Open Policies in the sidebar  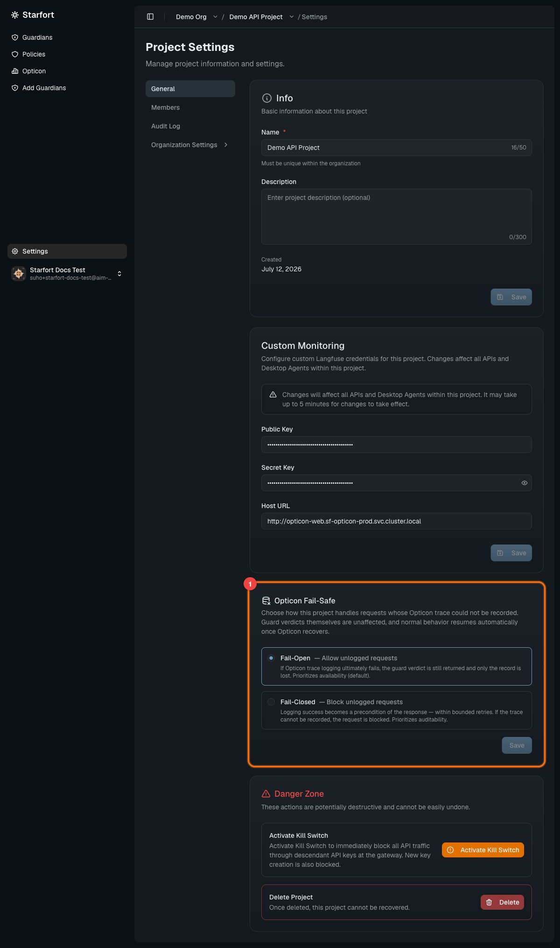click(x=67, y=54)
